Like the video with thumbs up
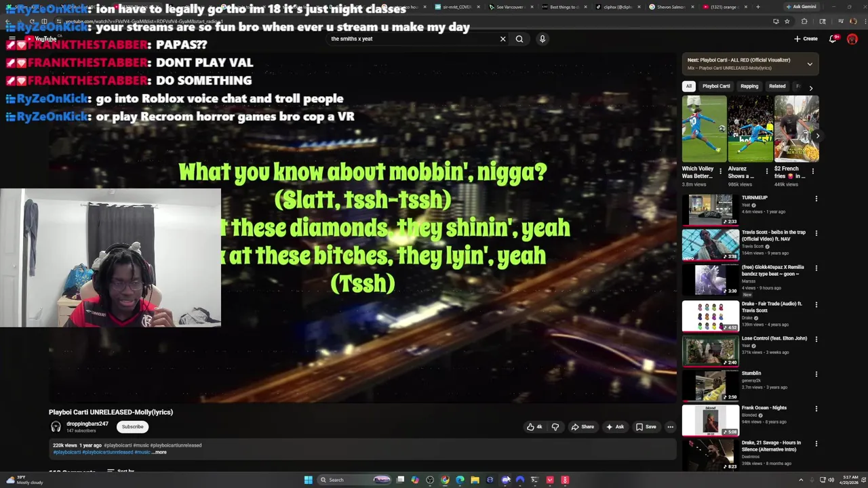This screenshot has width=868, height=488. tap(534, 427)
